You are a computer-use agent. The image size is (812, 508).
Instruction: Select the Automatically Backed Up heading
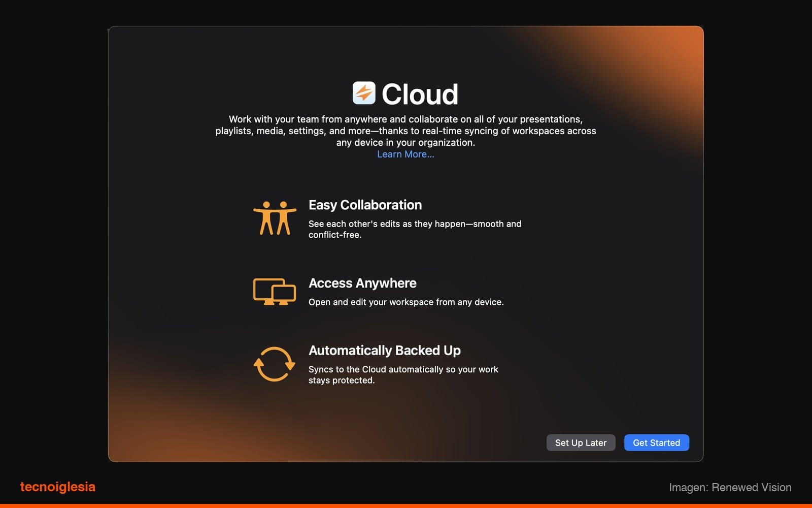pos(384,351)
